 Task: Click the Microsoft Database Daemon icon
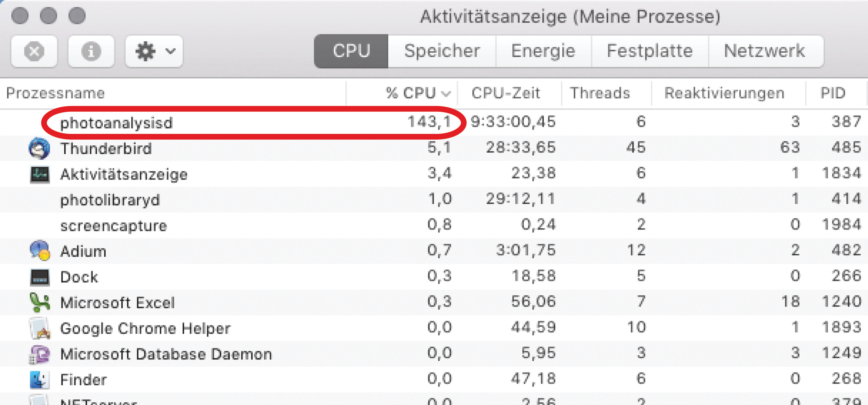coord(39,354)
